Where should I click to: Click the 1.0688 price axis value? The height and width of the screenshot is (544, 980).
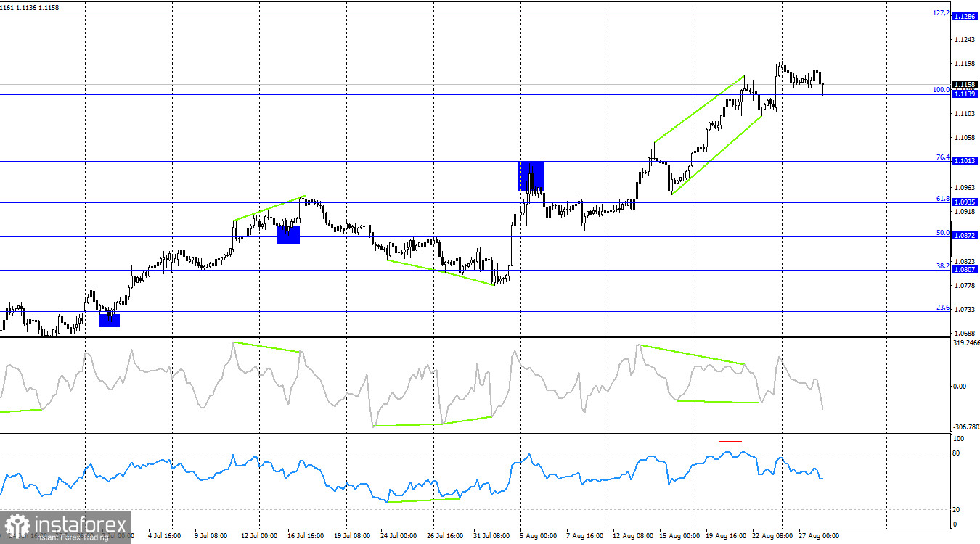965,334
